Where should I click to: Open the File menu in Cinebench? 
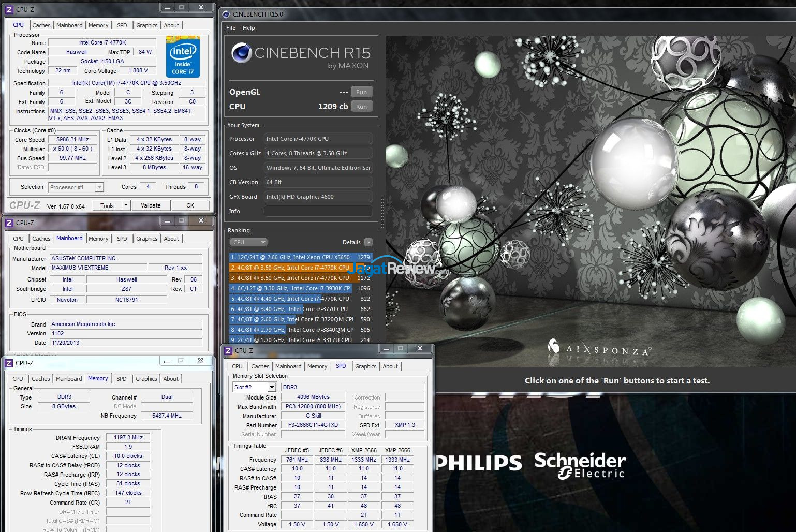231,28
